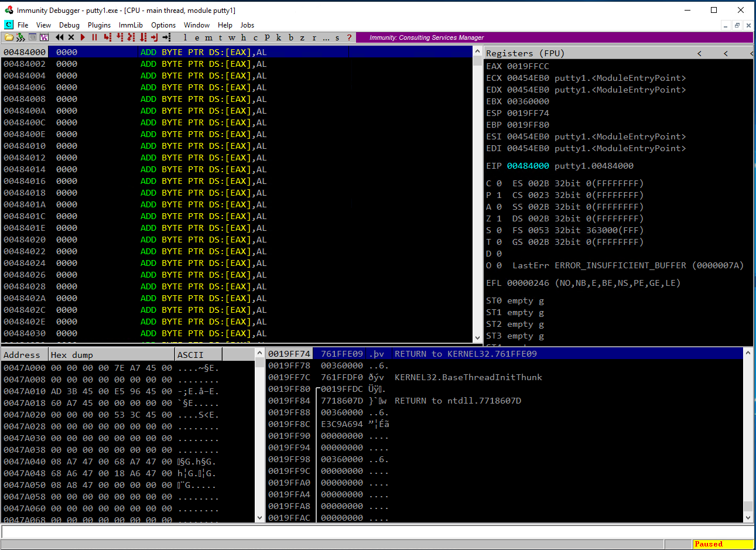Click up arrow of stack pane scrollbar
The image size is (756, 550).
pos(748,353)
